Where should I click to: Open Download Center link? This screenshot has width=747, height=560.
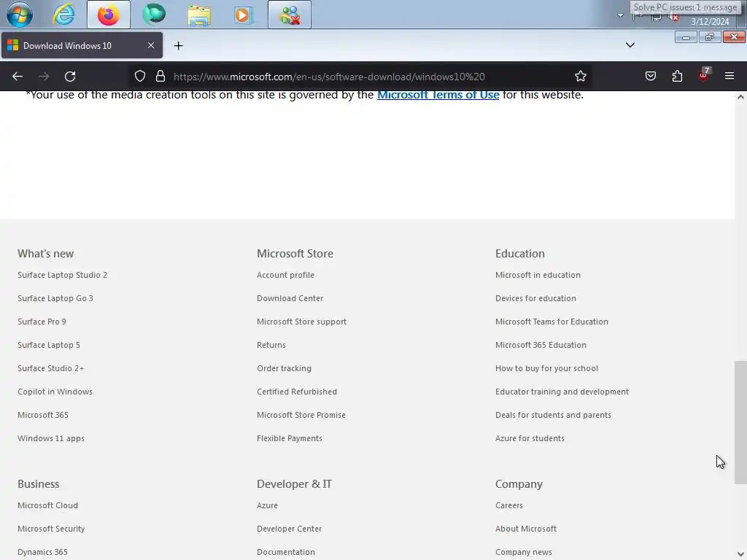(x=290, y=298)
